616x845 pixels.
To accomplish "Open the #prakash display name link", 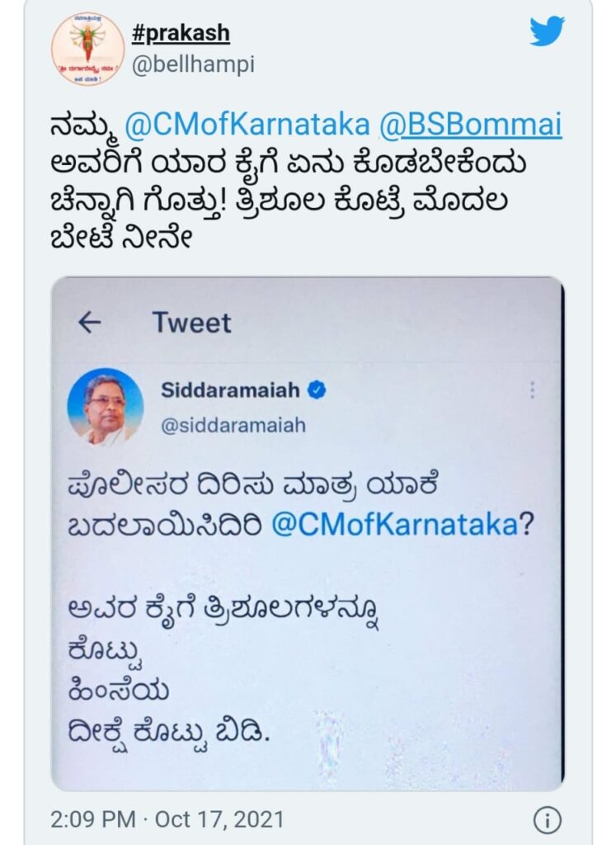I will [x=181, y=33].
